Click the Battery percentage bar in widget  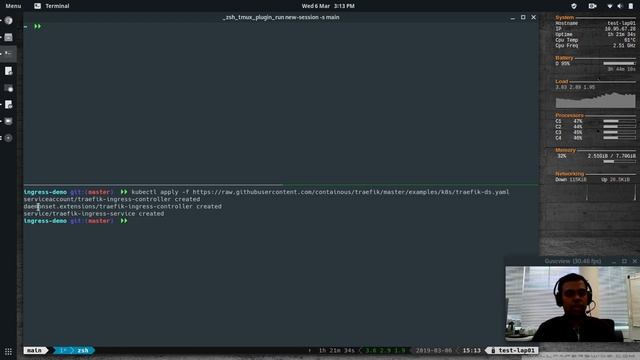pos(619,64)
